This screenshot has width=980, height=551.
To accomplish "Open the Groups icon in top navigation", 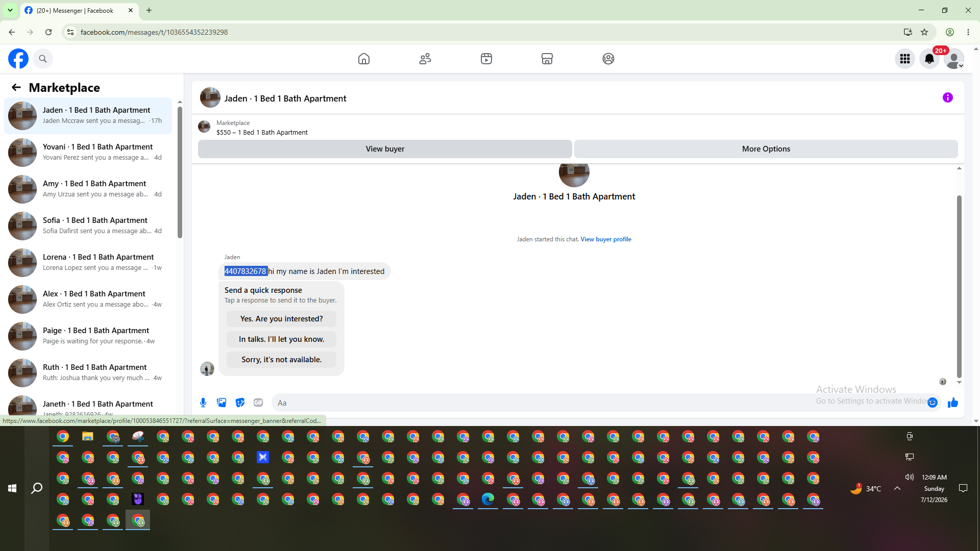I will pos(608,59).
